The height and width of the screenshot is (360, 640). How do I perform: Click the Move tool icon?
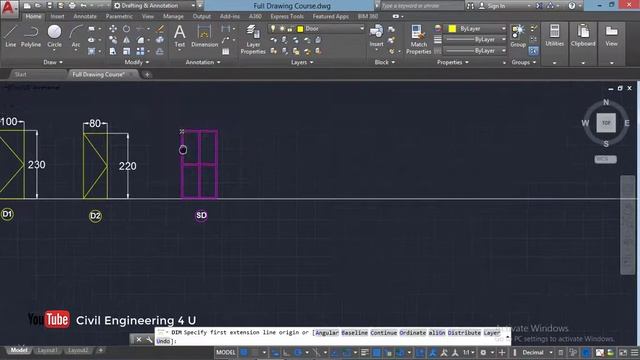(113, 29)
